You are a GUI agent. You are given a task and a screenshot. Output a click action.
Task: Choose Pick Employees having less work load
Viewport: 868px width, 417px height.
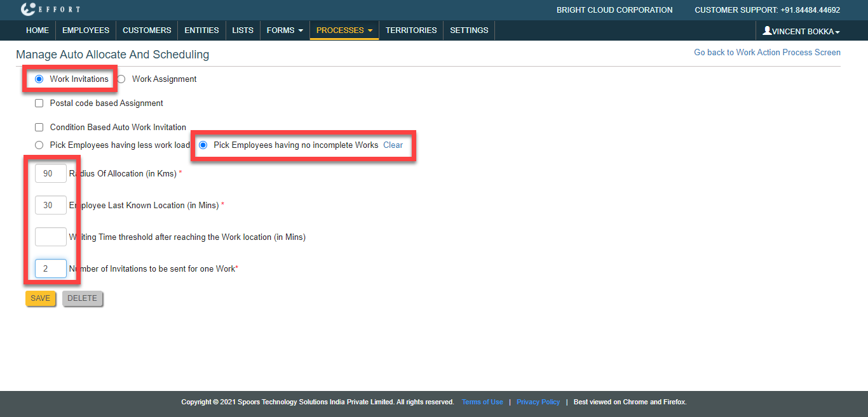39,145
